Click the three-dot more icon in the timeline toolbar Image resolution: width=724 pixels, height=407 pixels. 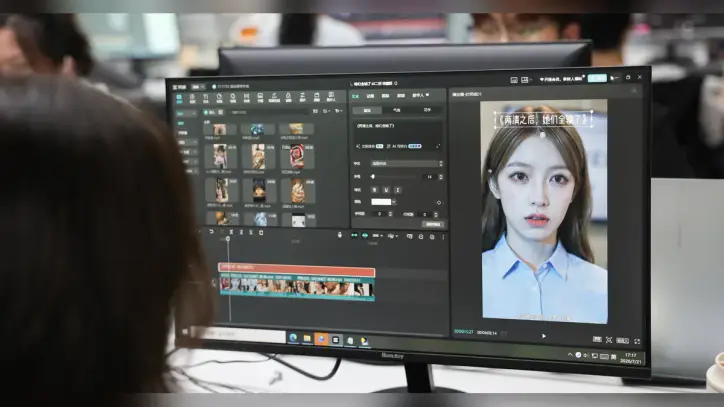[443, 237]
